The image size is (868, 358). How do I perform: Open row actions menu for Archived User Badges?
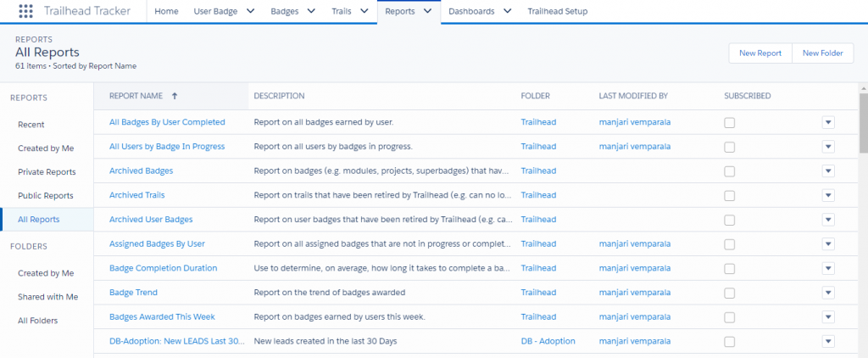tap(828, 220)
